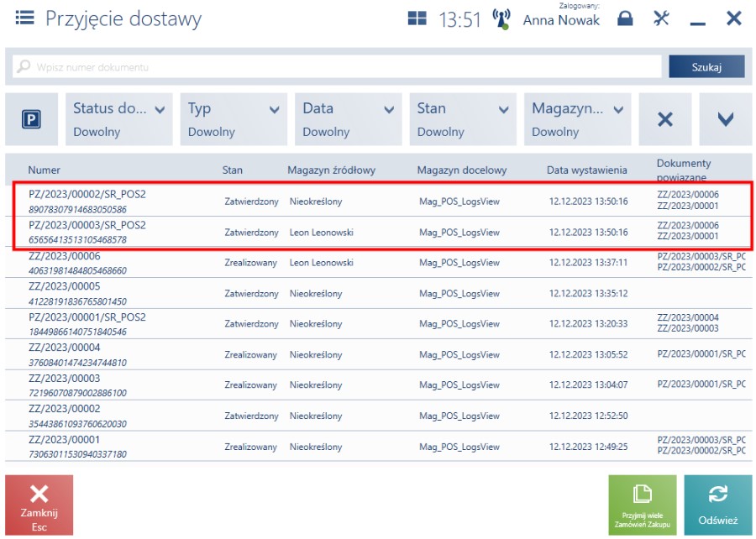Click Dokumenty powiązane column header
This screenshot has height=539, width=756.
[x=683, y=170]
